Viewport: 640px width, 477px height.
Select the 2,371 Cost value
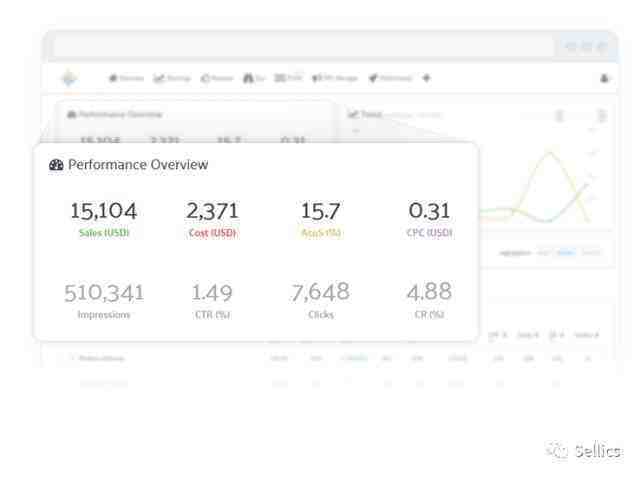click(x=212, y=211)
